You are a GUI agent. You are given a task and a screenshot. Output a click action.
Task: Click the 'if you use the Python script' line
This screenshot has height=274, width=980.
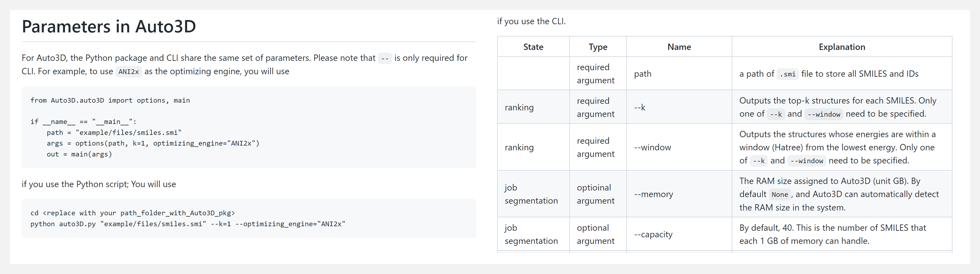(99, 184)
